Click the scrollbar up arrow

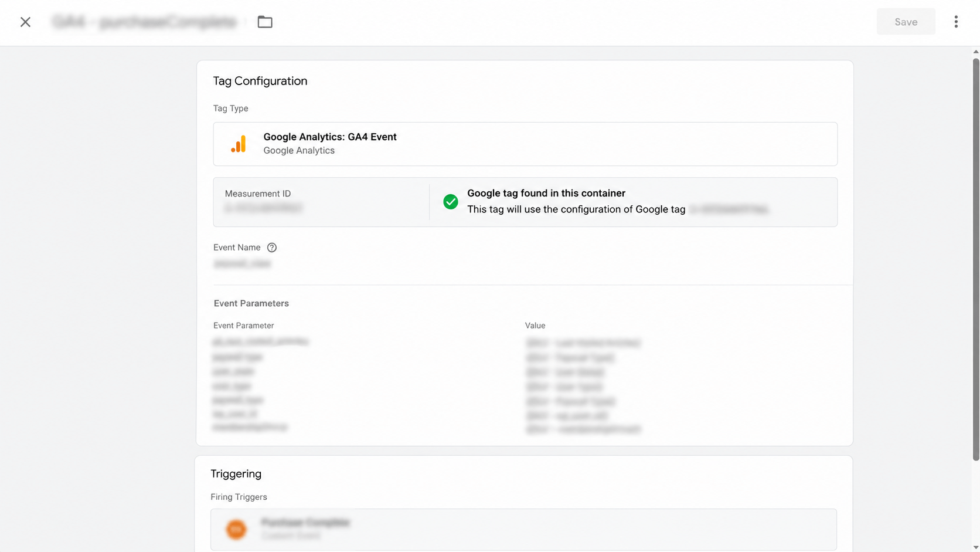(x=976, y=52)
